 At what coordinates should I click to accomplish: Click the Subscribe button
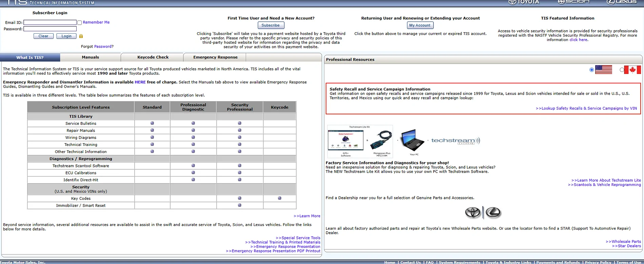(x=271, y=25)
